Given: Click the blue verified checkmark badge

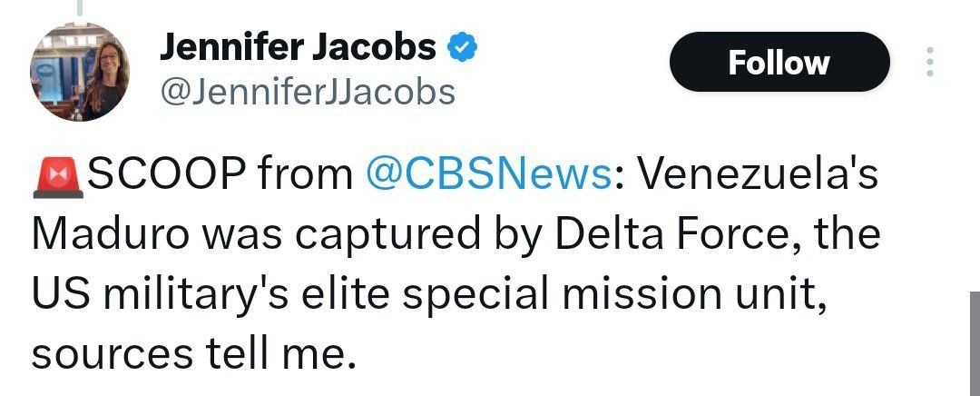Looking at the screenshot, I should tap(465, 47).
